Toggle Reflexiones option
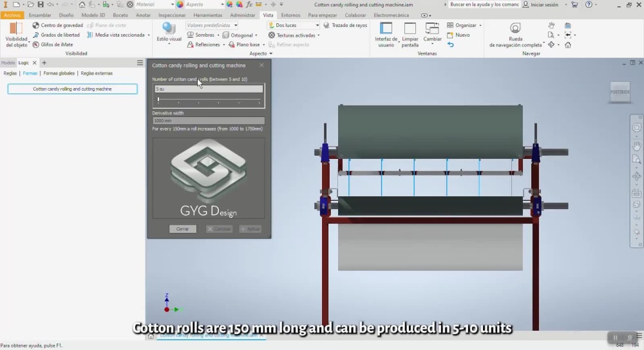644x350 pixels. click(x=204, y=44)
